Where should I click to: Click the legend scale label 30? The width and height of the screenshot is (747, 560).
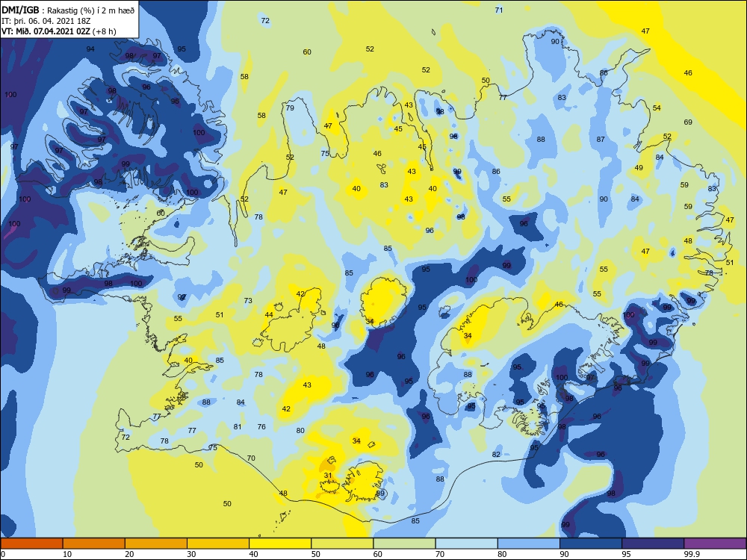point(191,554)
